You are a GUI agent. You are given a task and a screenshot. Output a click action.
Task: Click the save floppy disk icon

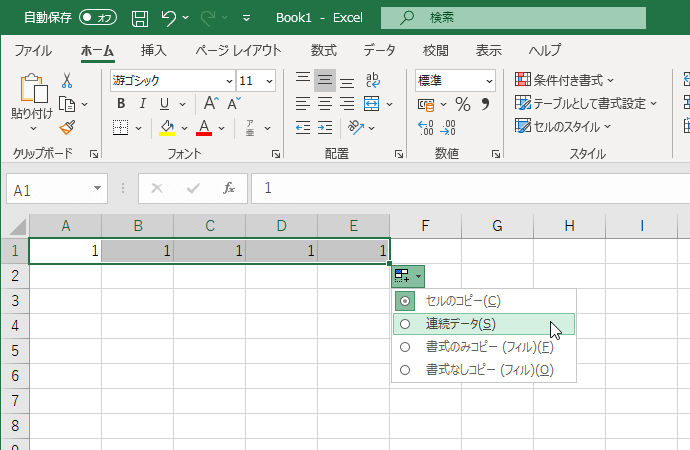[x=140, y=18]
